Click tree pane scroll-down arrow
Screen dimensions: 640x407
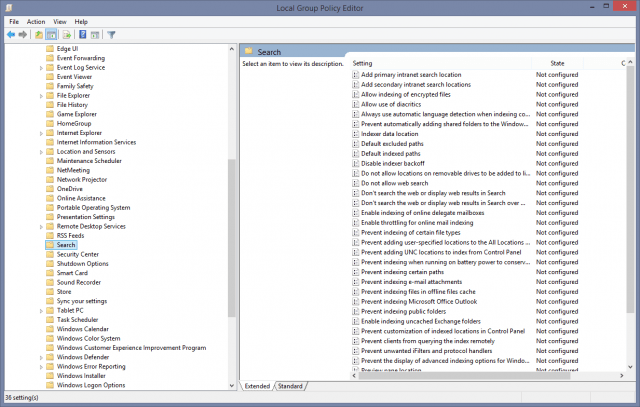(x=232, y=385)
